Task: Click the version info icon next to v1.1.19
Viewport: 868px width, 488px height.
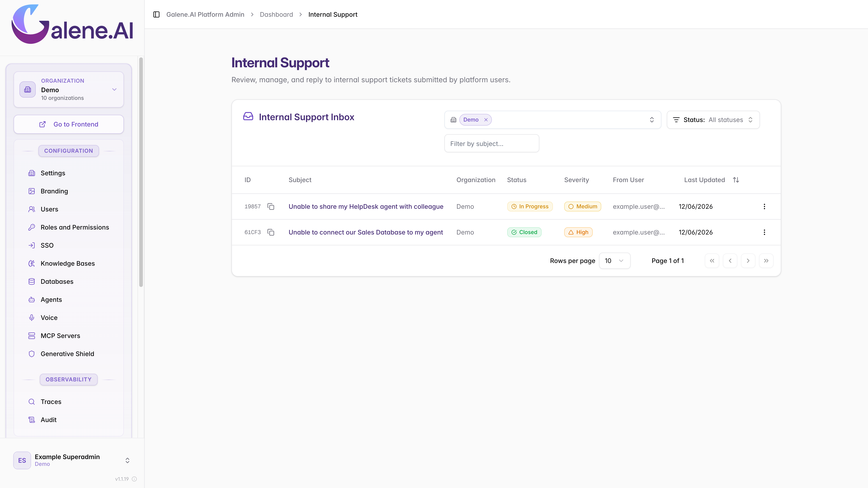Action: point(134,479)
